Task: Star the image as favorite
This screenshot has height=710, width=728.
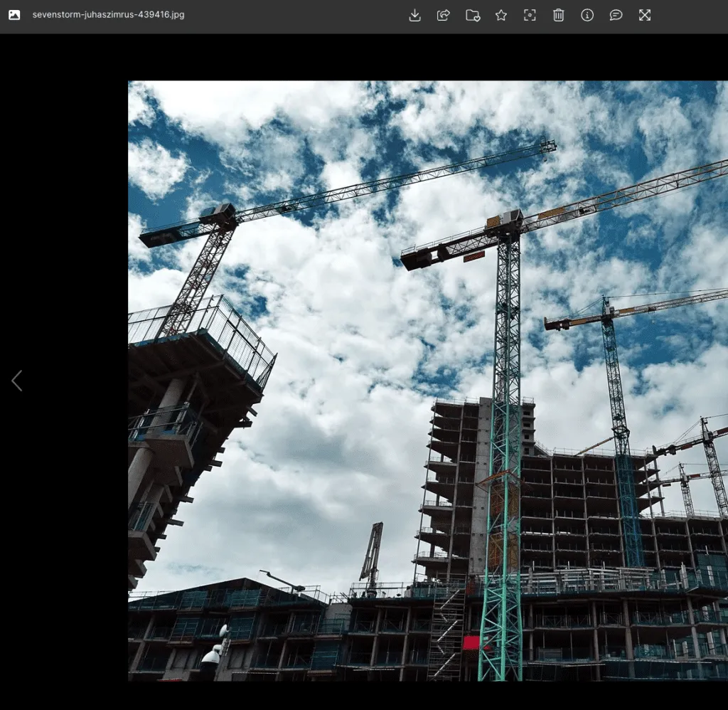Action: [x=501, y=16]
